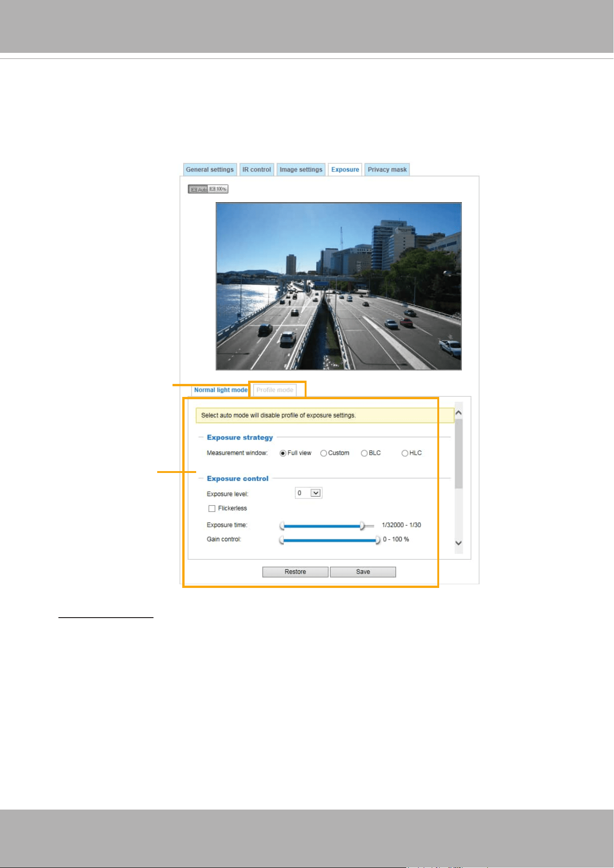Click the Restore button
The width and height of the screenshot is (614, 868).
295,572
